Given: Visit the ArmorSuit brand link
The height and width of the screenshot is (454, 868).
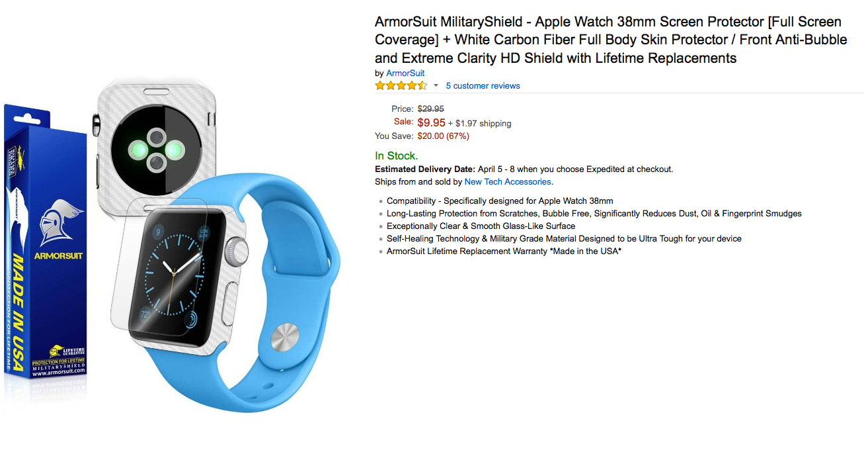Looking at the screenshot, I should [x=405, y=73].
